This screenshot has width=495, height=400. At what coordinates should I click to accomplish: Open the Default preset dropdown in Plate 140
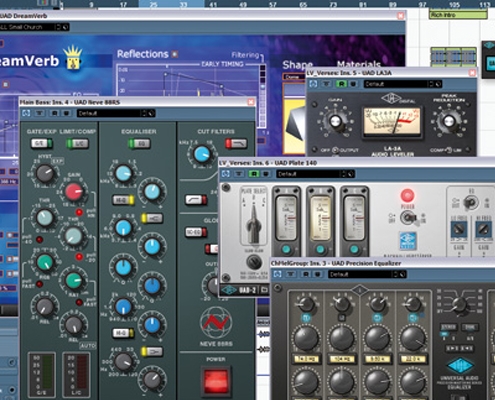[308, 174]
